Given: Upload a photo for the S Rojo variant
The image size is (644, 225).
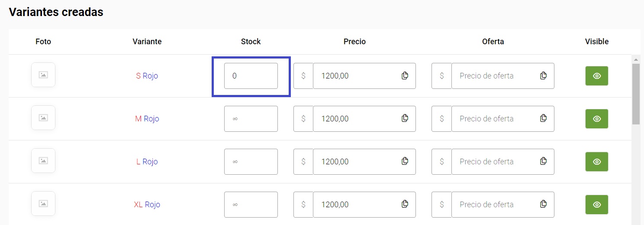Looking at the screenshot, I should (x=43, y=75).
